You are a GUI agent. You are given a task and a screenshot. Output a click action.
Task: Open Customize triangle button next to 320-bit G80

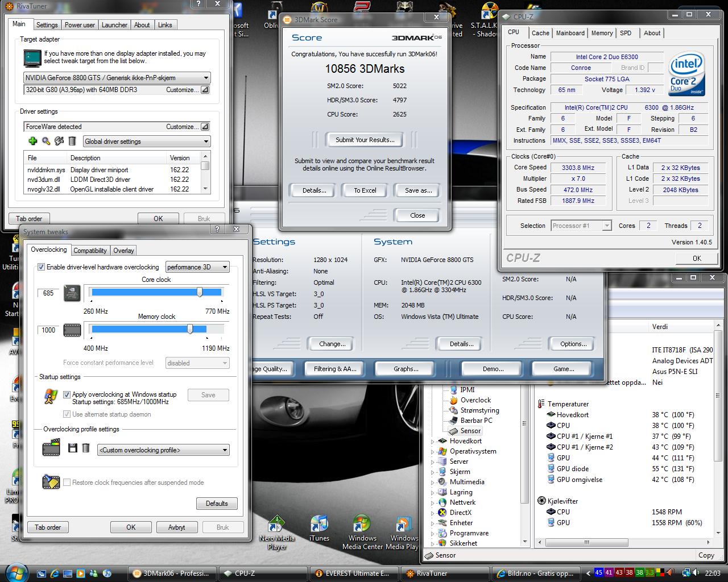point(205,90)
